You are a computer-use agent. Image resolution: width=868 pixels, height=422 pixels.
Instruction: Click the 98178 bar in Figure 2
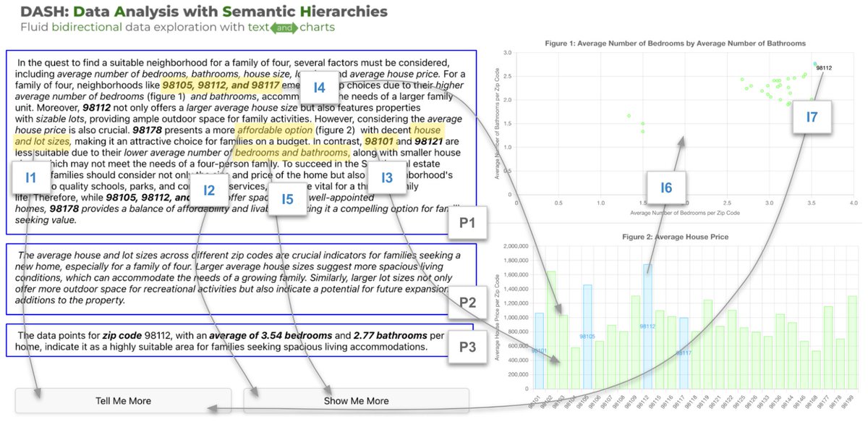point(841,363)
